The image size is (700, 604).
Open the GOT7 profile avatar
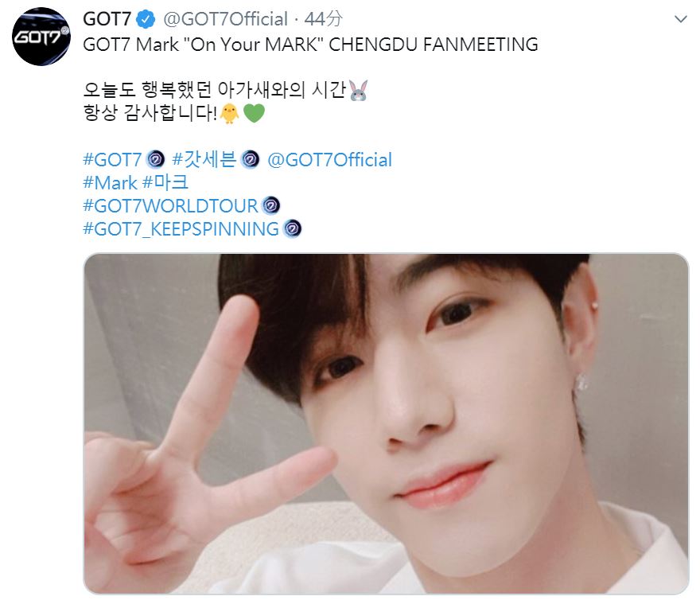point(41,37)
